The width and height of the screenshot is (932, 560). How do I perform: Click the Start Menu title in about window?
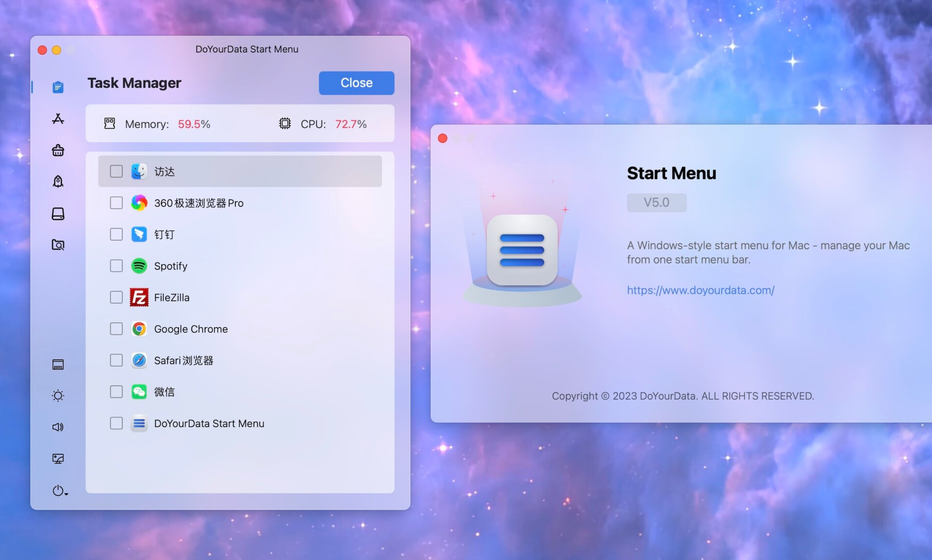(672, 173)
